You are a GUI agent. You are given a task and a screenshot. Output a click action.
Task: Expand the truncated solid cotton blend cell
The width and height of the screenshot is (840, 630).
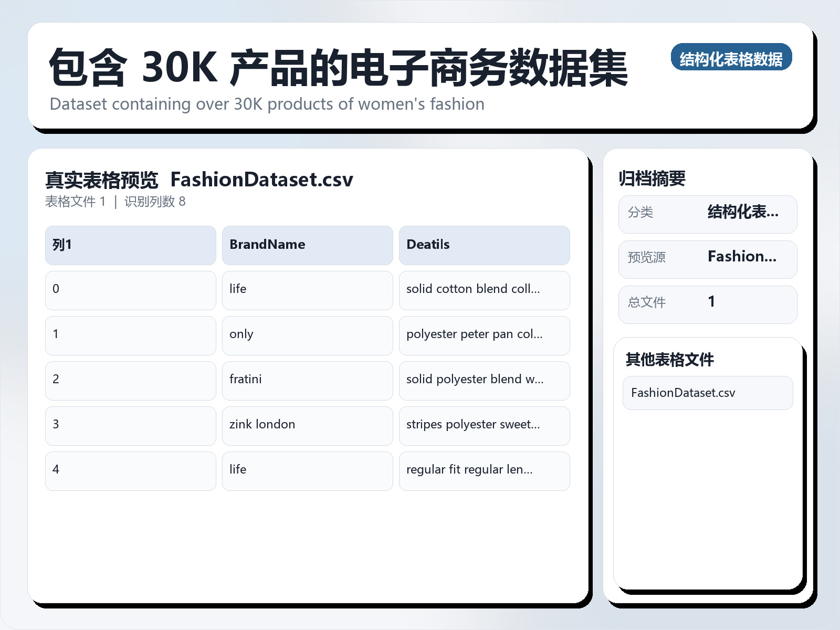[484, 290]
